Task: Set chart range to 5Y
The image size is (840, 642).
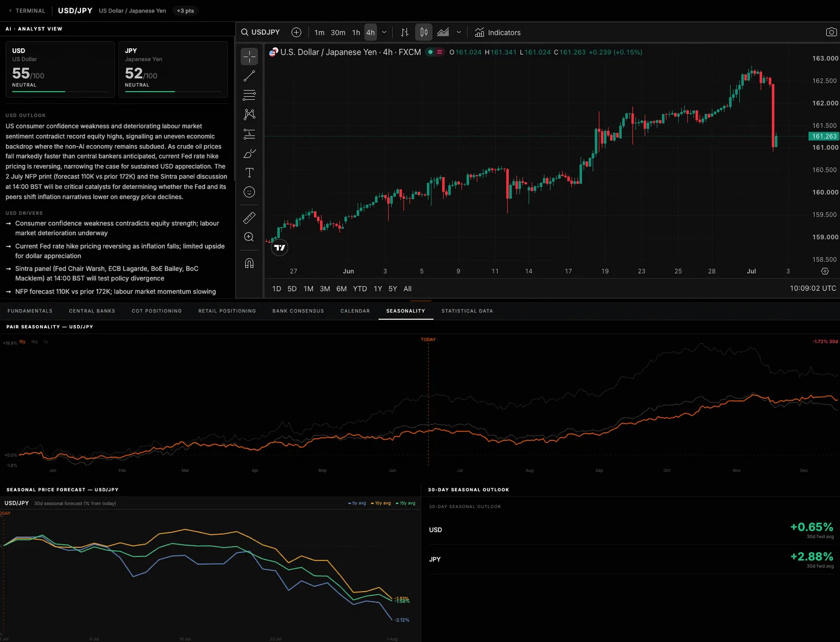Action: 393,289
